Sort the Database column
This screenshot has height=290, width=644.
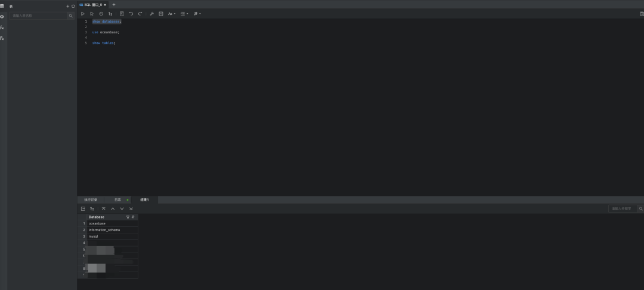(x=132, y=217)
